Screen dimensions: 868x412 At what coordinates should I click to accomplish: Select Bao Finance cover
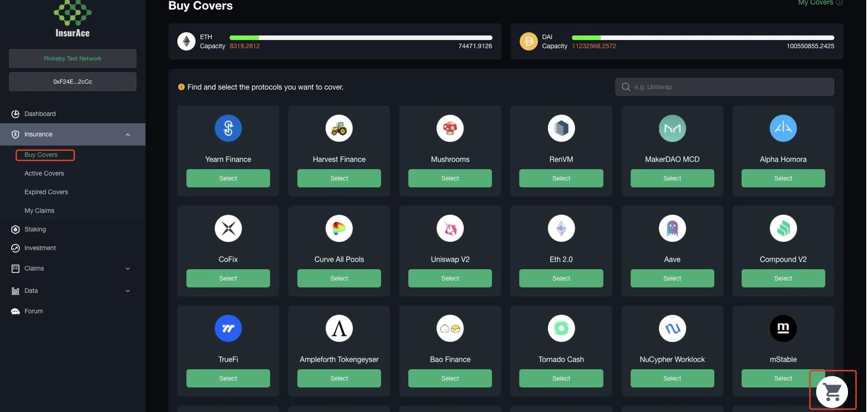pos(450,378)
